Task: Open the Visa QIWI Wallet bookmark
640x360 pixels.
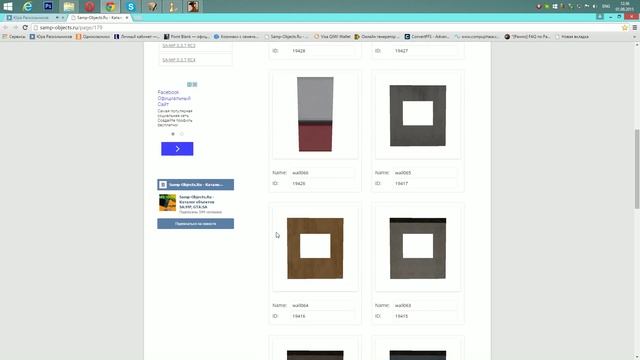Action: point(332,37)
